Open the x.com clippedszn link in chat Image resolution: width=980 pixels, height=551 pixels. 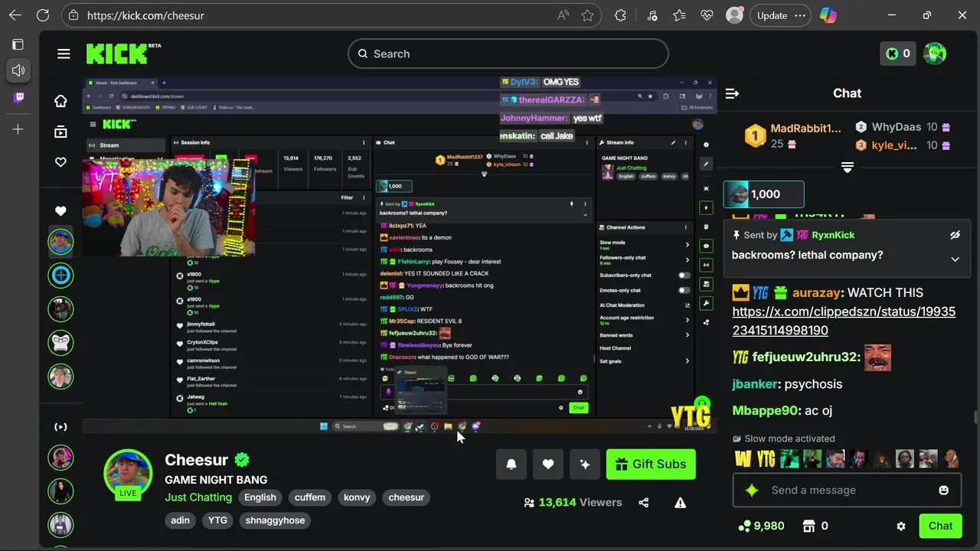tap(844, 321)
